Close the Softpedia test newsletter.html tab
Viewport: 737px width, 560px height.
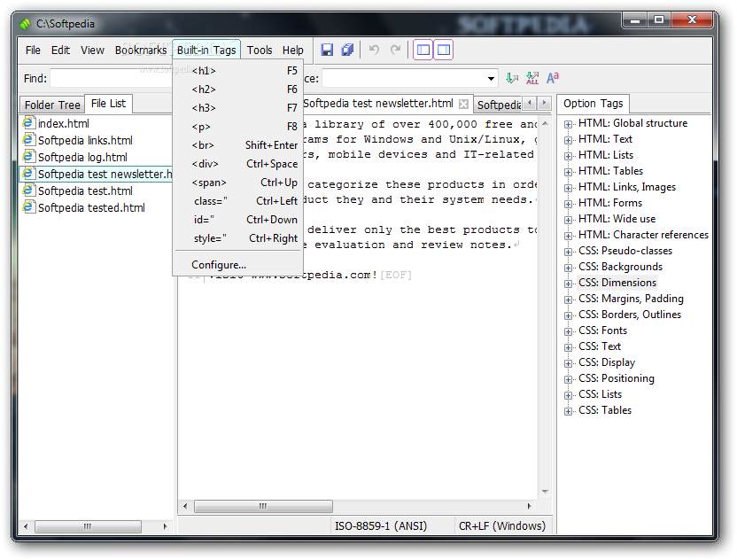(x=463, y=104)
